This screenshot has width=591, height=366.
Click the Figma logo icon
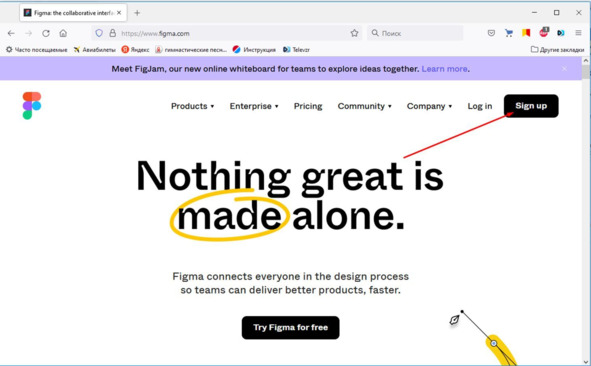(32, 106)
